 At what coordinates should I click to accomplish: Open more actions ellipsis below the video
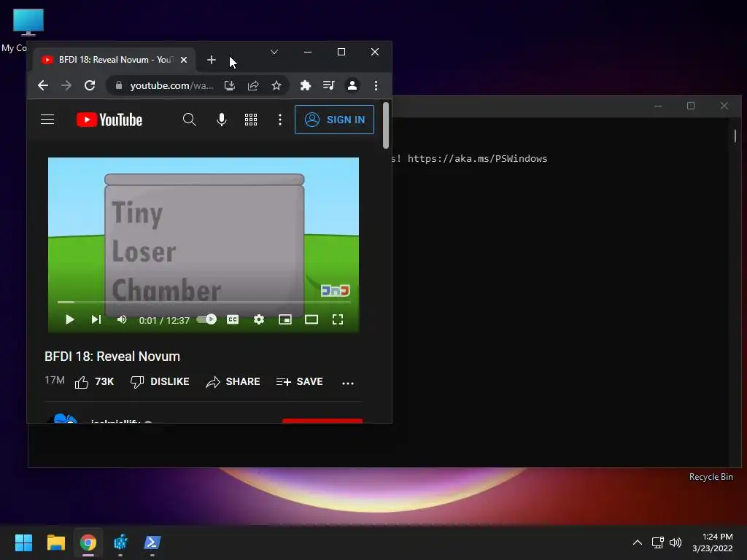(x=348, y=383)
